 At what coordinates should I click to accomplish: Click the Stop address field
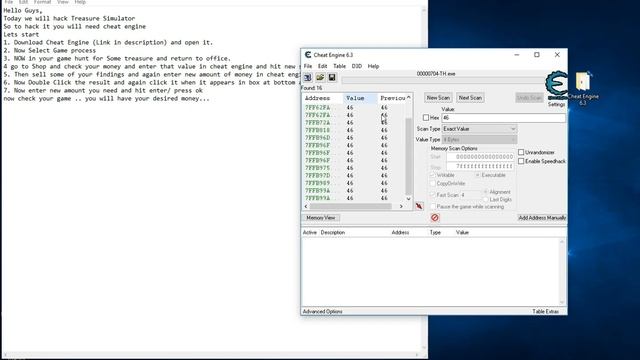tap(480, 167)
